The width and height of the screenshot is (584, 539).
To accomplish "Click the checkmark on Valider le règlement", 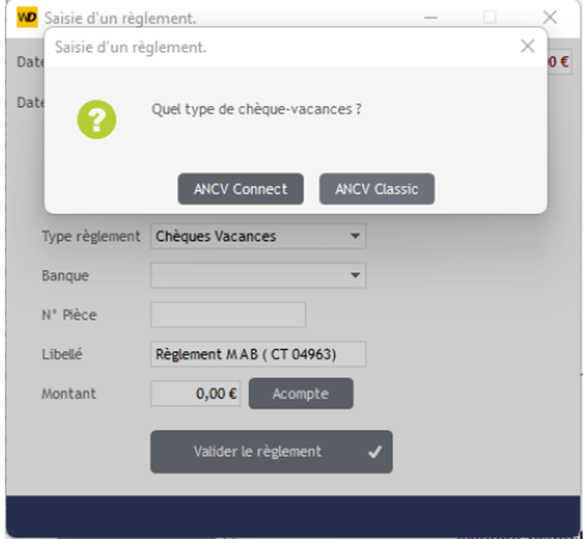I will point(375,452).
